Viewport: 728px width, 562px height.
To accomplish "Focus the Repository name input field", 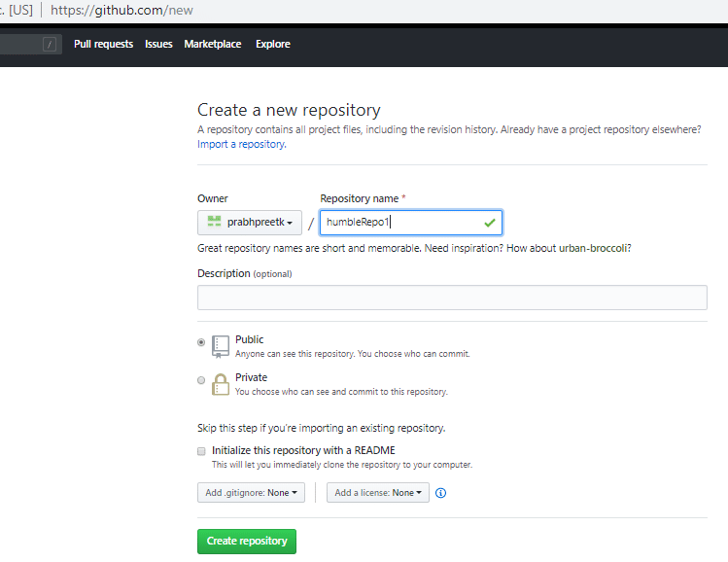I will 411,223.
